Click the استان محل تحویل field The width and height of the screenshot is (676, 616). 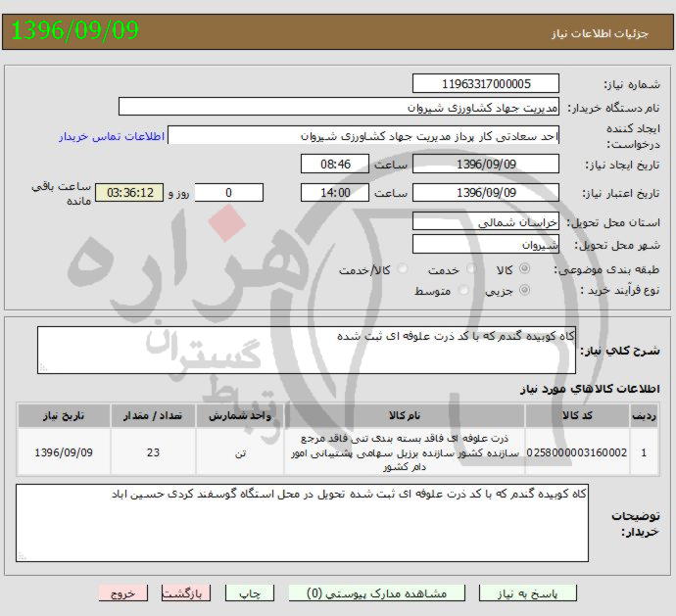coord(485,221)
